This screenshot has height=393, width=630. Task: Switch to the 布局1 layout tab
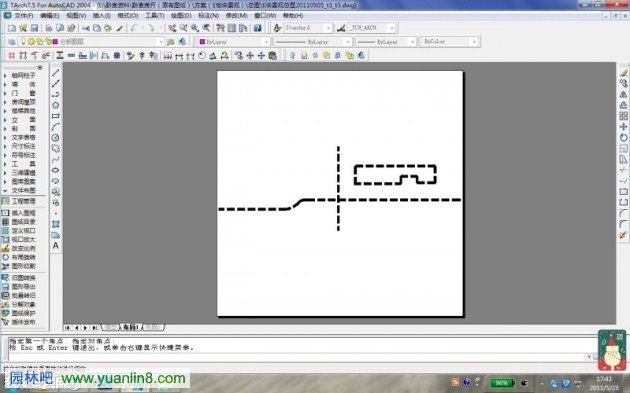click(131, 328)
